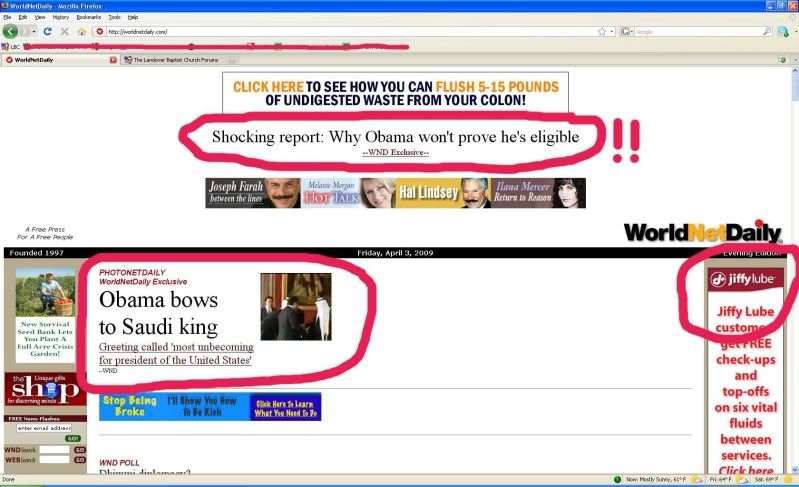Click the page vertical scrollbar up arrow

pyautogui.click(x=795, y=71)
